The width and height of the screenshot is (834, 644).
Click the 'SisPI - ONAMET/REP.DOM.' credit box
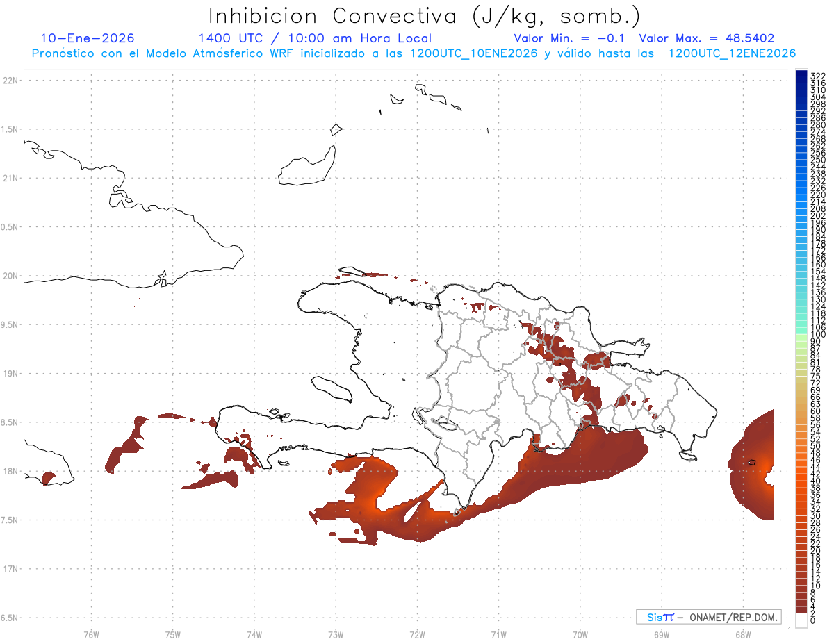tap(708, 617)
